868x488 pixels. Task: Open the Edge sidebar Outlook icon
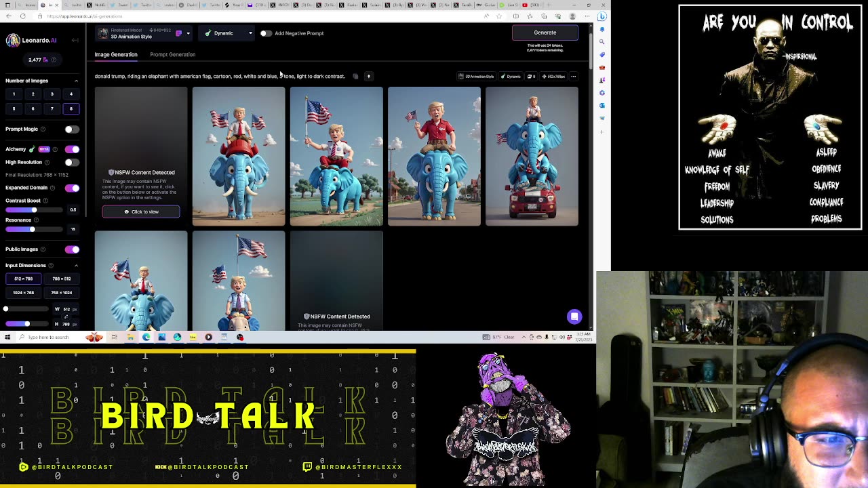tap(602, 106)
